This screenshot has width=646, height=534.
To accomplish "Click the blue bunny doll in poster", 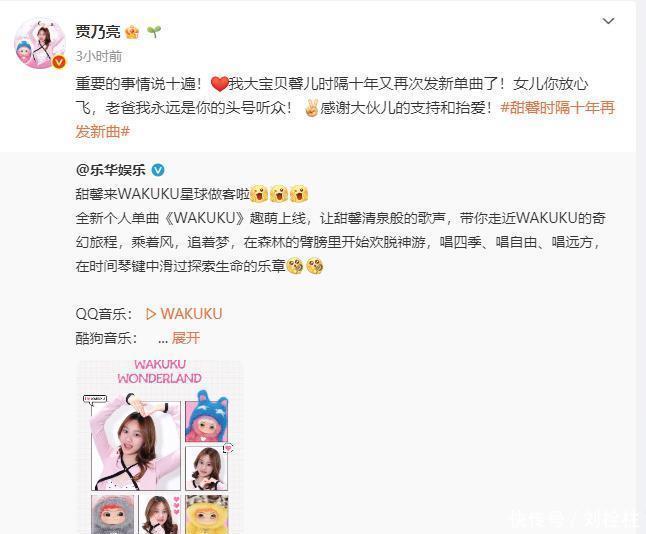I will click(206, 416).
